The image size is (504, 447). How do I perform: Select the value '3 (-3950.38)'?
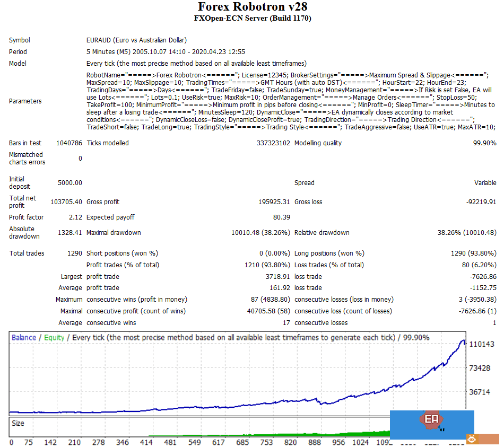(x=477, y=300)
